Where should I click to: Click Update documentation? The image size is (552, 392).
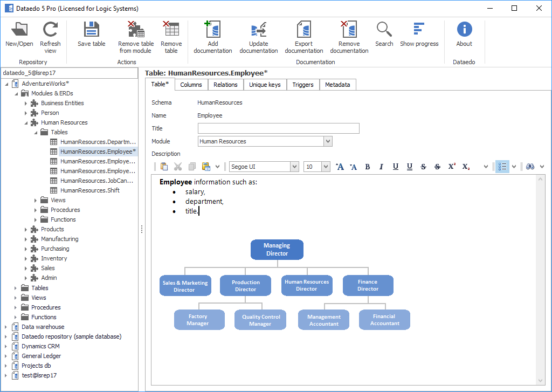[258, 37]
